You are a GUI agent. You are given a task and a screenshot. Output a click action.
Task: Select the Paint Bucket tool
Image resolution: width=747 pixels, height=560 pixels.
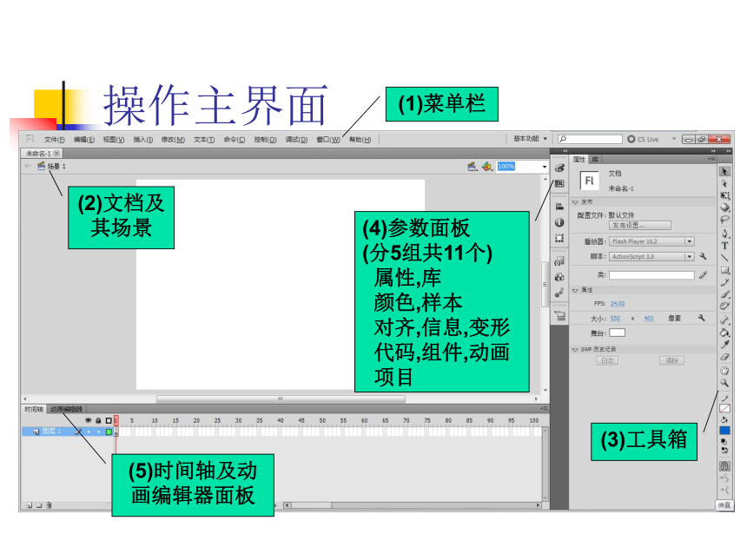click(x=724, y=333)
